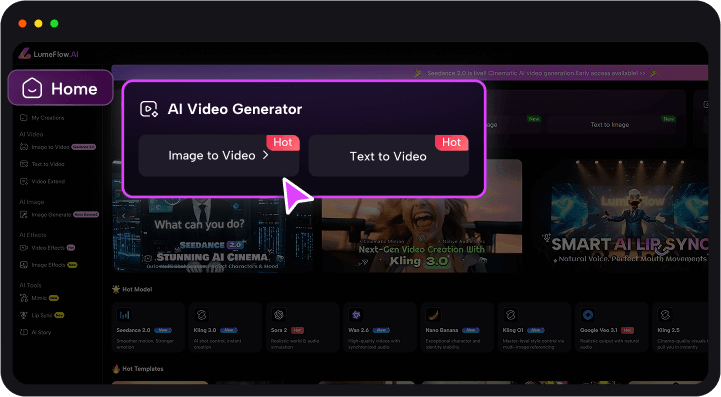Screen dimensions: 721x397
Task: Select the Seedance 2.0 model card
Action: coord(148,327)
